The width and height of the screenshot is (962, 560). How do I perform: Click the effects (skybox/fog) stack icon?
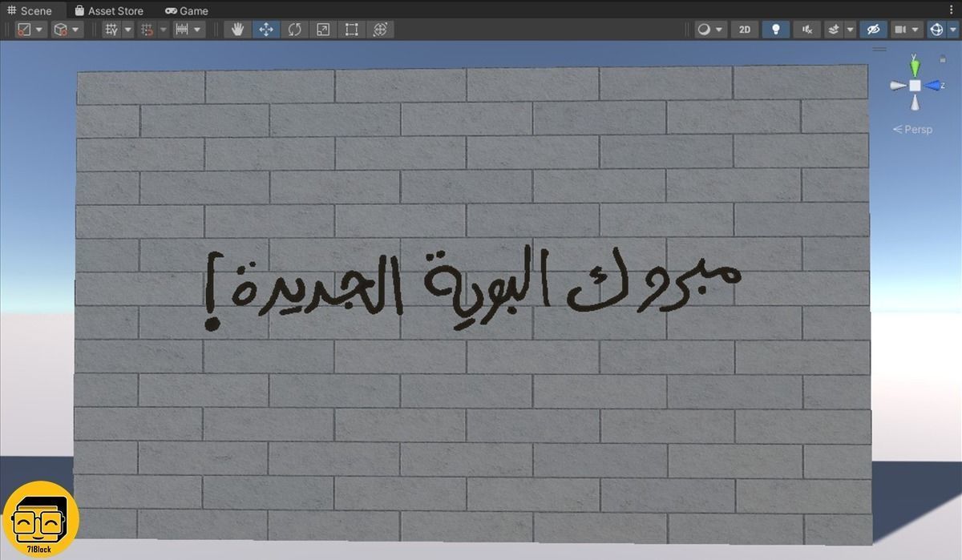(833, 30)
